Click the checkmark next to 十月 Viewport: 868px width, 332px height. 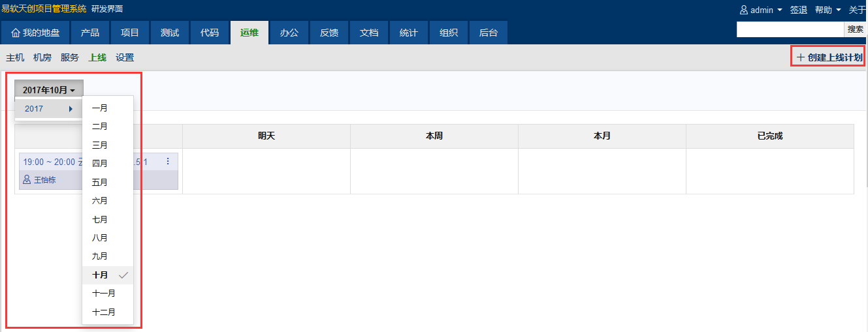(123, 275)
